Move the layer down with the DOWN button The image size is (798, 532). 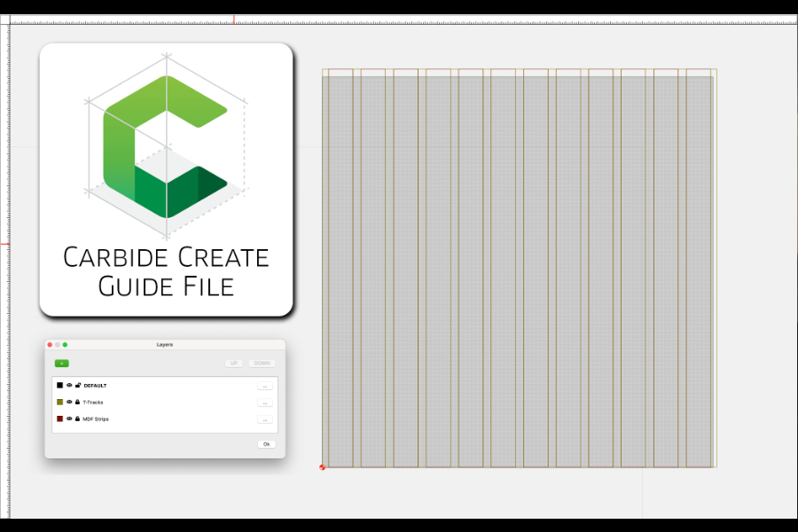point(262,364)
